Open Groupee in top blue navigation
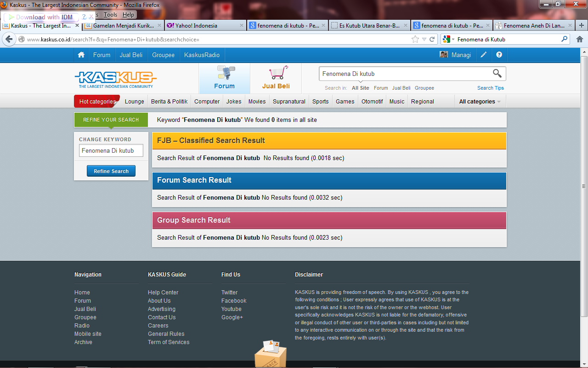This screenshot has width=588, height=368. pos(163,55)
